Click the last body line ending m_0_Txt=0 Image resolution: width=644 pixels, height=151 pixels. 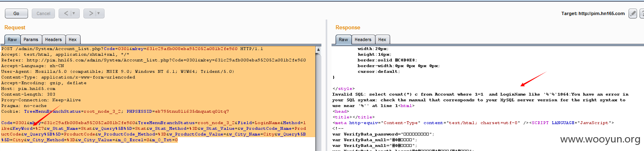[90, 140]
